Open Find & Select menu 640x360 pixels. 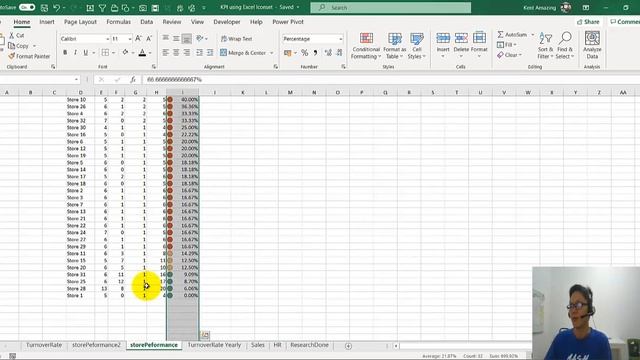click(565, 46)
